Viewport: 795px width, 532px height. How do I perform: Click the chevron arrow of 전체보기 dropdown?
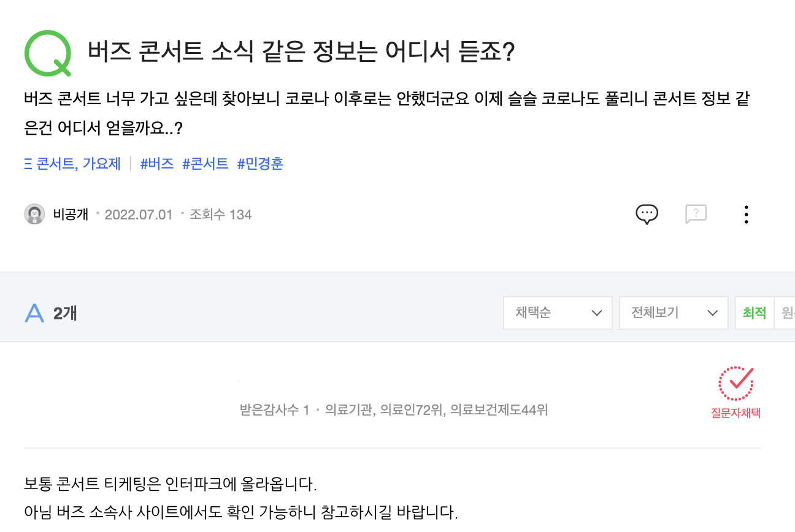(712, 313)
